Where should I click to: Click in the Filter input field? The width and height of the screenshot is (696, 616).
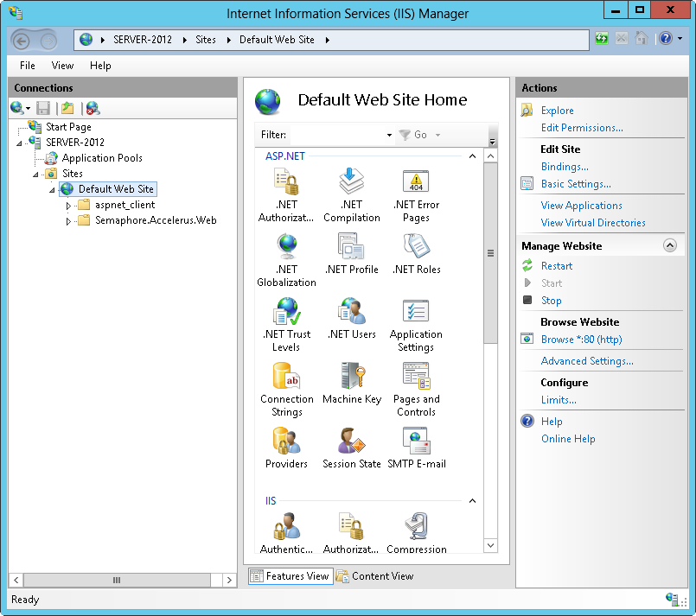[337, 135]
